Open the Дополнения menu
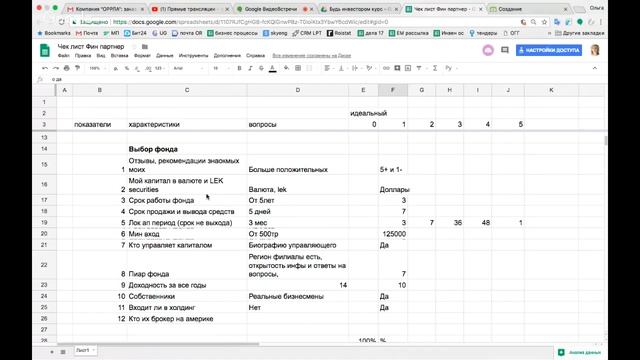 click(x=227, y=56)
